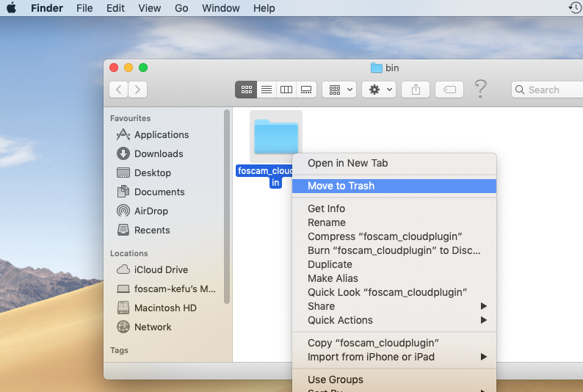The height and width of the screenshot is (392, 583).
Task: Expand Import from iPhone or iPad submenu
Action: [394, 357]
